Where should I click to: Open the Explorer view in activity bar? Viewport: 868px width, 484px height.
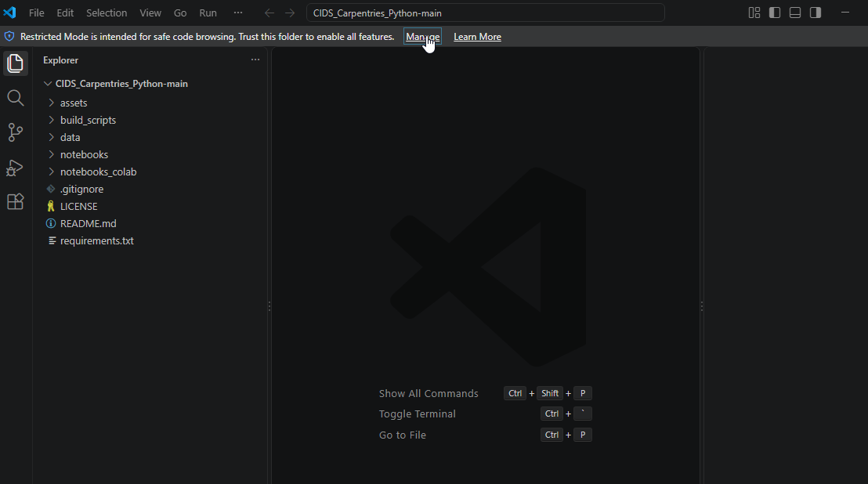pos(16,63)
